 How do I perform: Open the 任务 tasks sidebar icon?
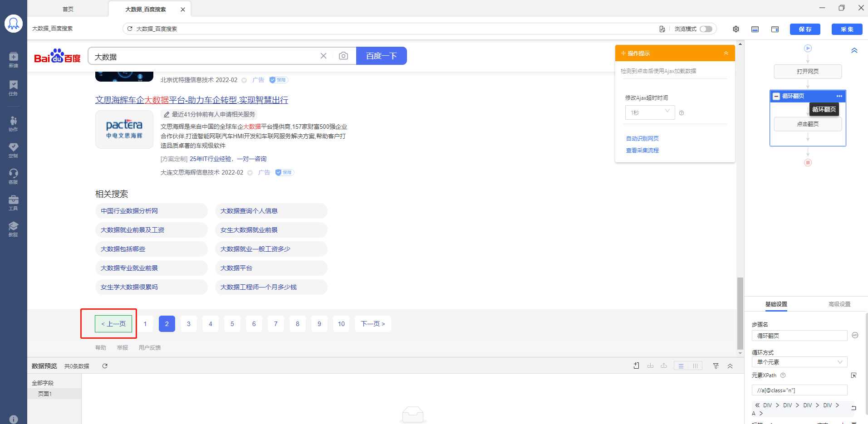(x=14, y=88)
